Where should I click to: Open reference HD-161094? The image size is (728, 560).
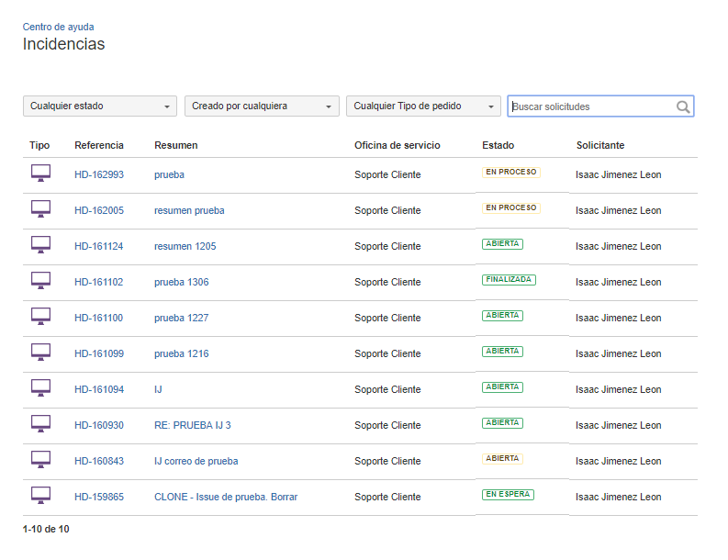[99, 389]
